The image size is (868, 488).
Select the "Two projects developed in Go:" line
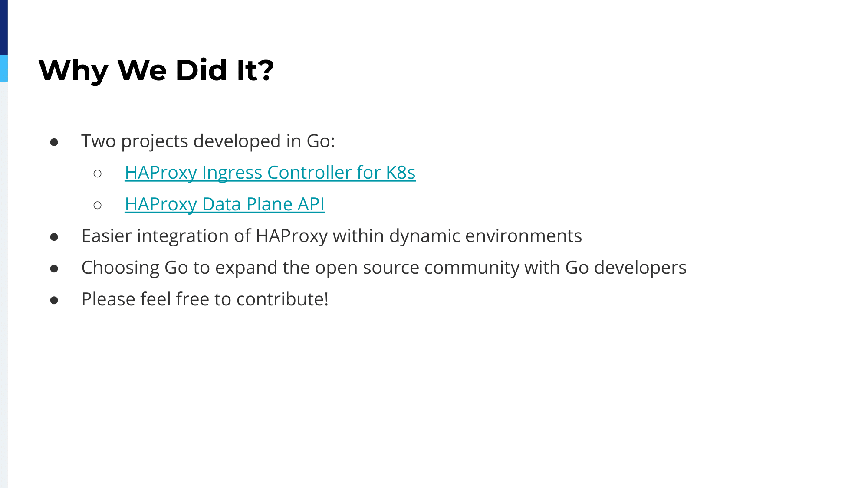click(x=208, y=141)
